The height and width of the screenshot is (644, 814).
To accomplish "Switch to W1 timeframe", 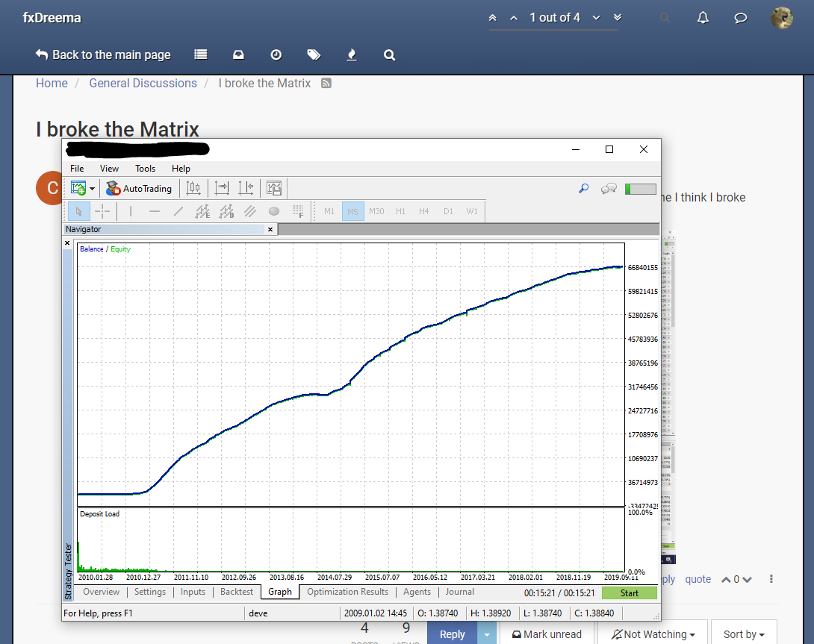I will [x=472, y=211].
